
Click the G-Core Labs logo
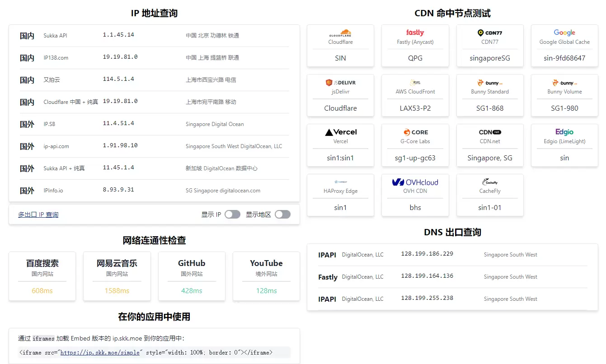[x=416, y=132]
